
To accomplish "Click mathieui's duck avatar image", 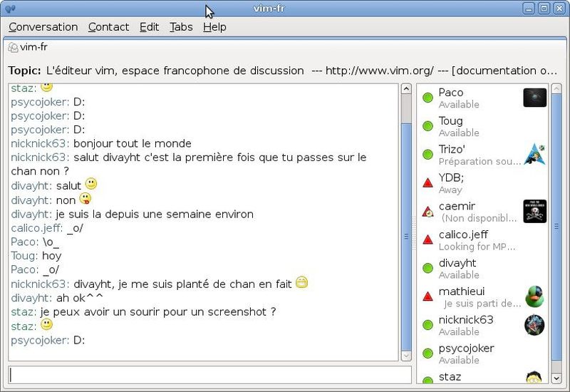I will [x=534, y=296].
